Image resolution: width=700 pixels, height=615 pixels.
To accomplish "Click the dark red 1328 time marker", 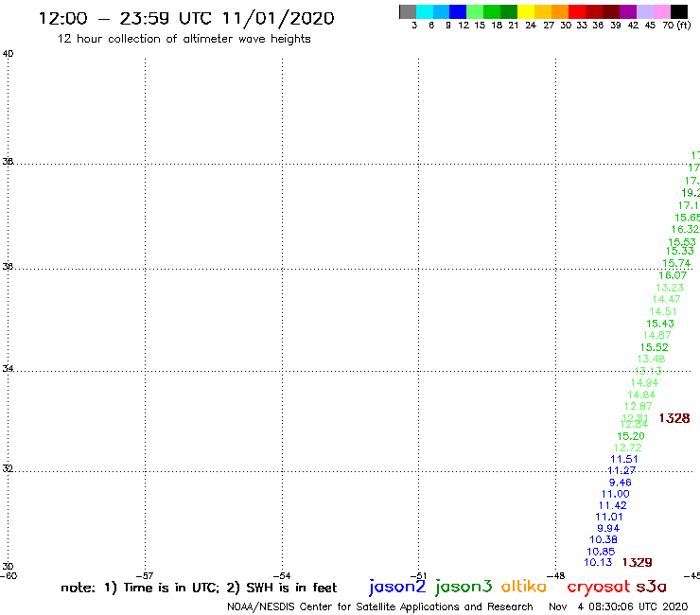I will pos(674,418).
